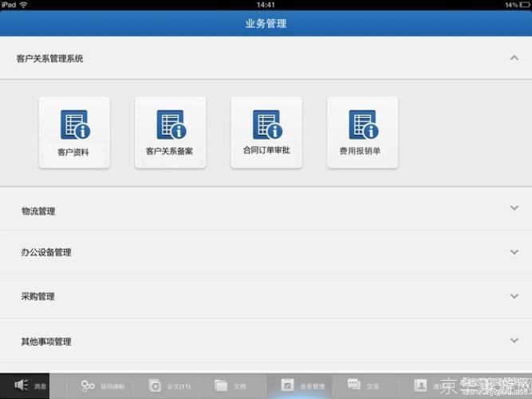Tap the 文档 folder icon in bottom bar
Viewport: 532px width, 399px height.
[x=221, y=386]
